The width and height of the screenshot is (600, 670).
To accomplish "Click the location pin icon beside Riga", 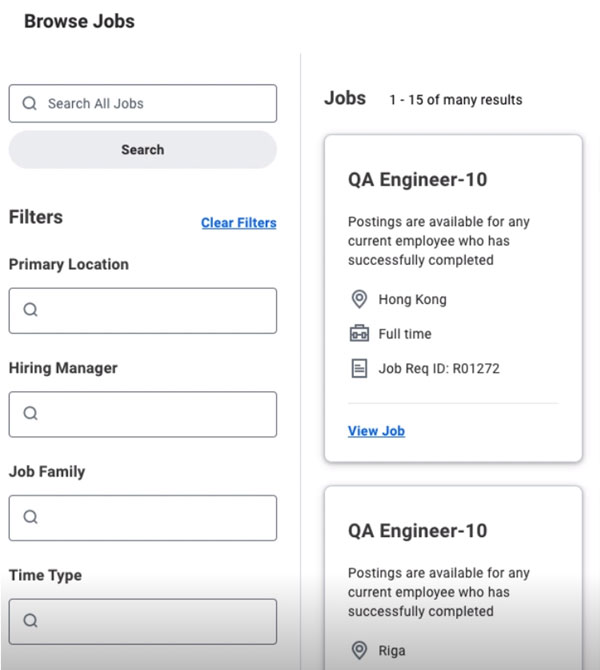I will coord(359,650).
